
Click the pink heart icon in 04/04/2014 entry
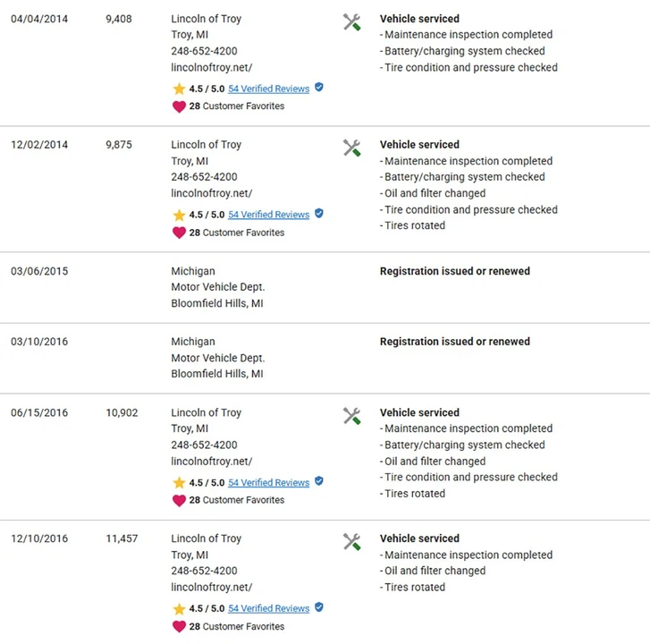coord(179,106)
